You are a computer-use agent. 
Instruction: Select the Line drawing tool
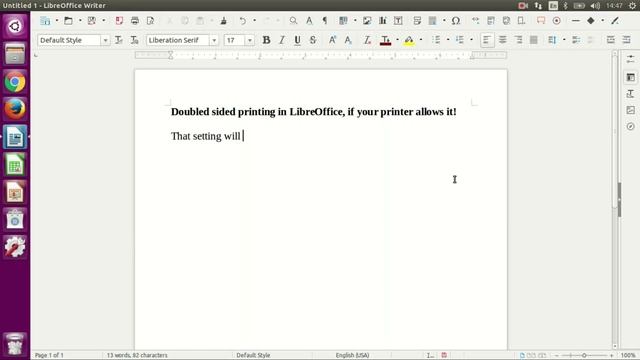[x=576, y=20]
